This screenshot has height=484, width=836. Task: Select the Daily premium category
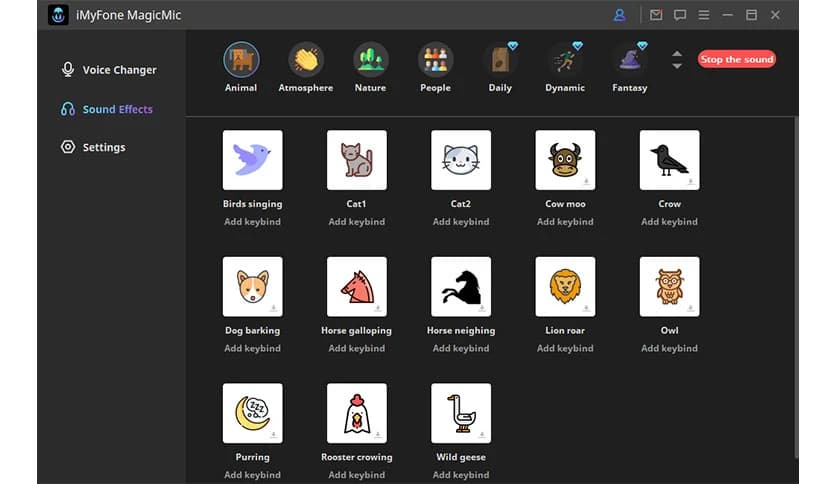(500, 60)
